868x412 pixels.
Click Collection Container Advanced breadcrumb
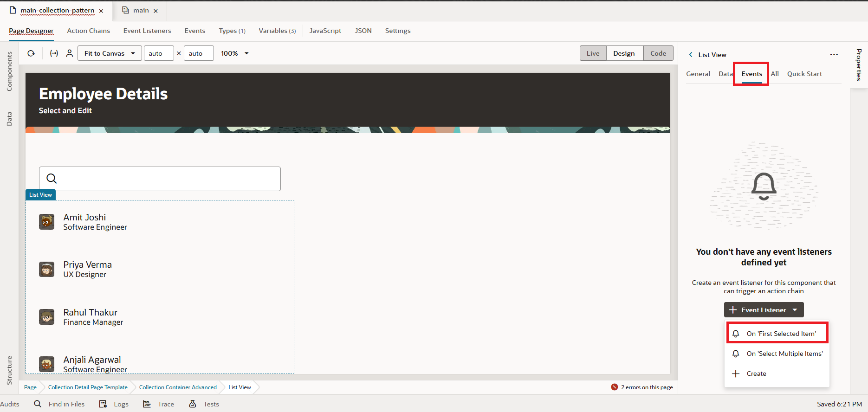click(178, 387)
